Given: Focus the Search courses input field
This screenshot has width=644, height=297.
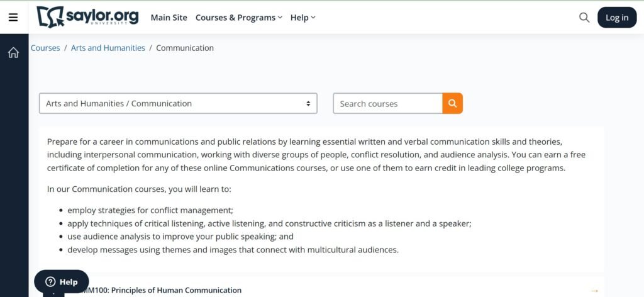Looking at the screenshot, I should pos(387,104).
